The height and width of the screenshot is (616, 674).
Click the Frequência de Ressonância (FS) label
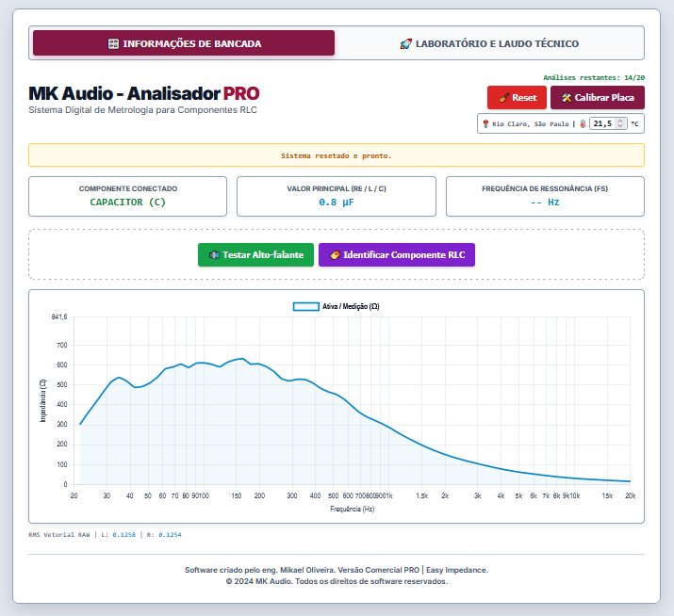click(x=545, y=188)
